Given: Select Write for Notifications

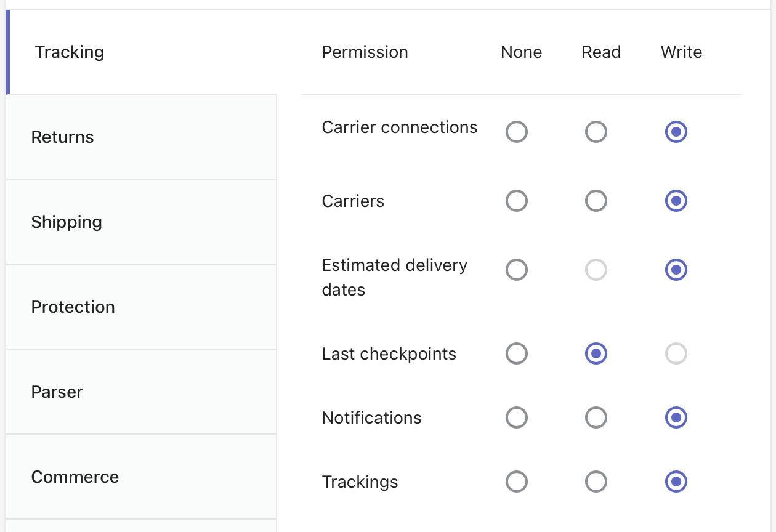Looking at the screenshot, I should click(676, 417).
